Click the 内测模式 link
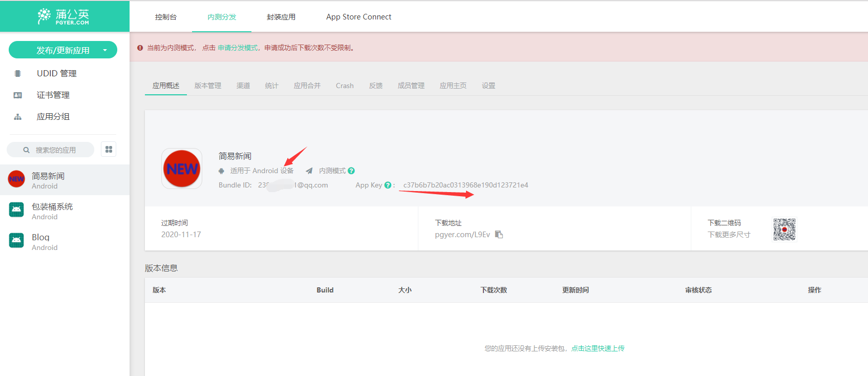Screen dimensions: 868x376 pos(332,171)
